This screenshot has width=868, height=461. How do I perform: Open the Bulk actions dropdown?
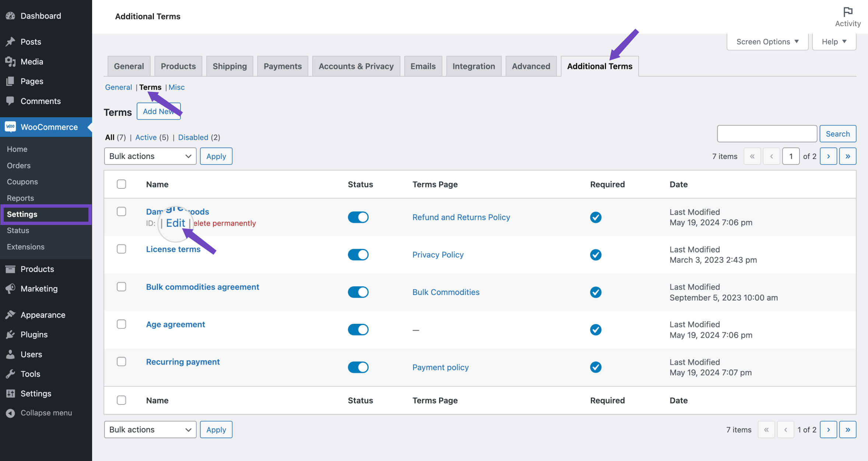150,156
